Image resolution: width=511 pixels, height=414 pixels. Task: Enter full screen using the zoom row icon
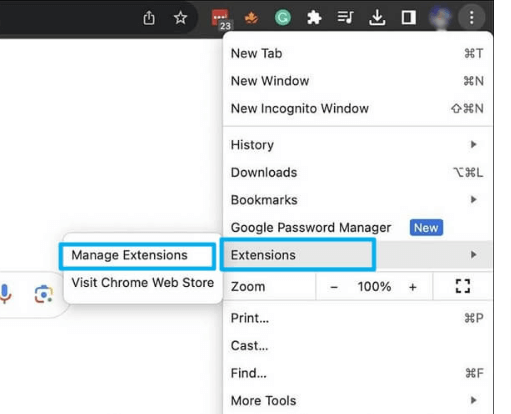[463, 286]
